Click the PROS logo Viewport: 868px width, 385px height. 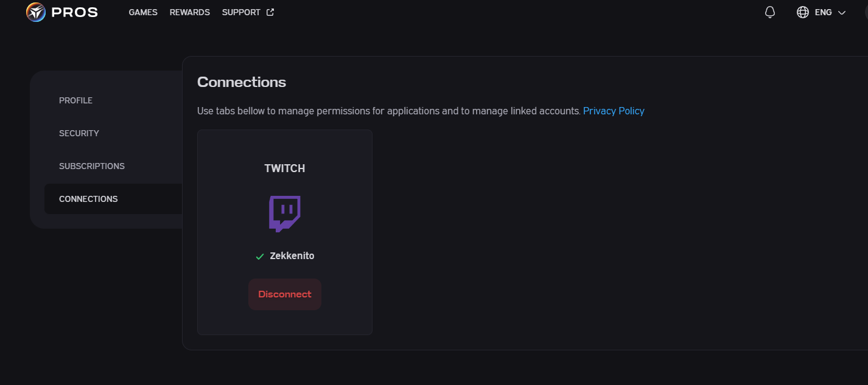point(61,12)
